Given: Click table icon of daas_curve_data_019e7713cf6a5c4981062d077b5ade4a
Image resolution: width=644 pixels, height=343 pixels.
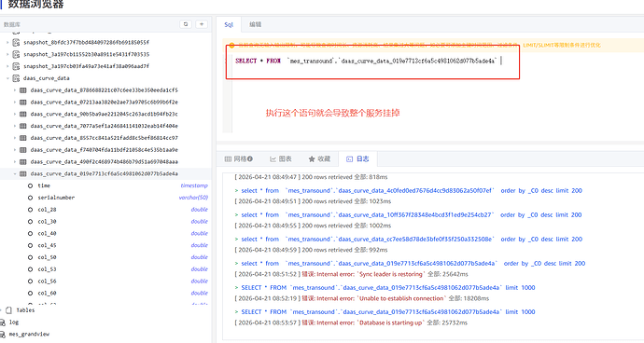Looking at the screenshot, I should 23,174.
